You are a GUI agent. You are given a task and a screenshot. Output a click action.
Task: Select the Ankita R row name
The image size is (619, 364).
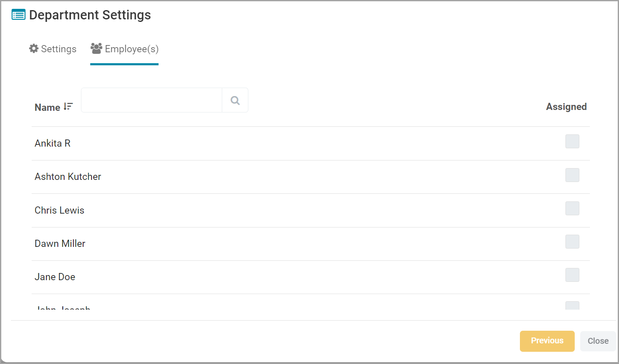(53, 143)
